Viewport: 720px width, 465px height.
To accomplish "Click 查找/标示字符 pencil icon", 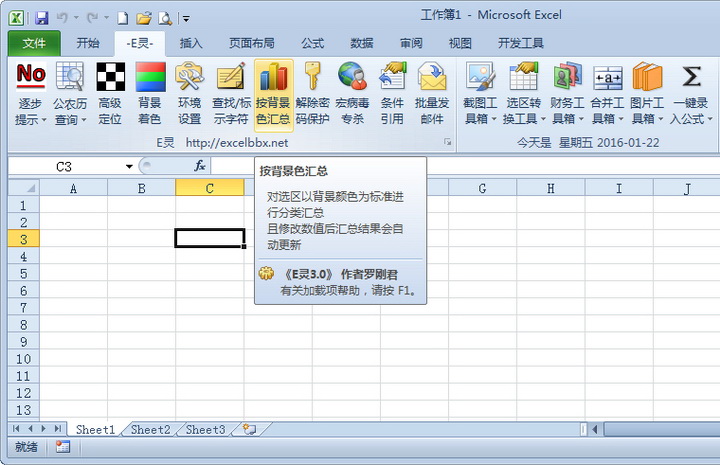I will [231, 76].
